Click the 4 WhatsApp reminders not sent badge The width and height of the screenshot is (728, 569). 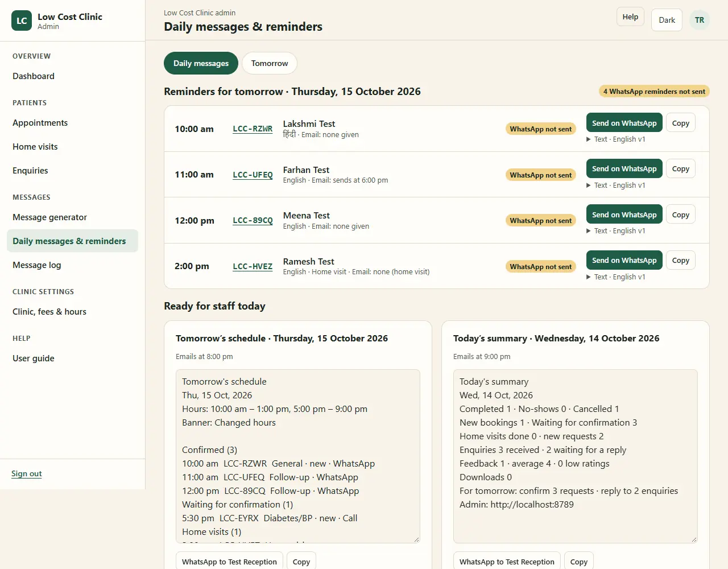point(654,92)
